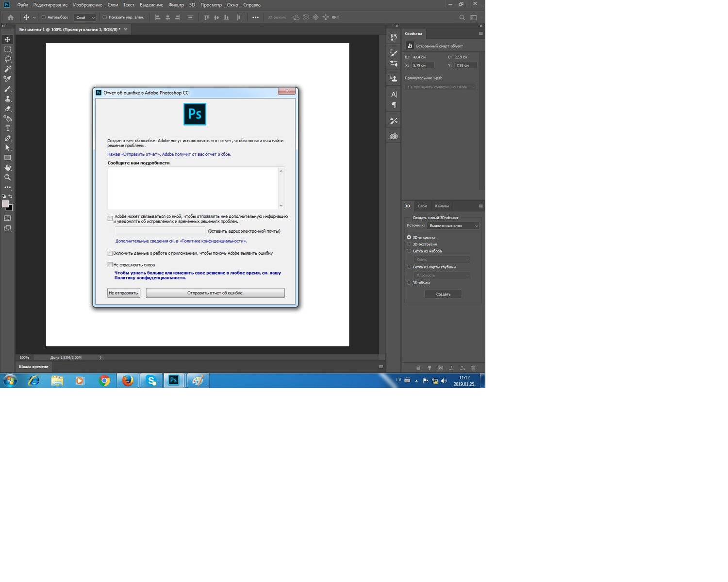Select the 3D-открытка radio button
Screen dimensions: 728x582
(x=409, y=237)
